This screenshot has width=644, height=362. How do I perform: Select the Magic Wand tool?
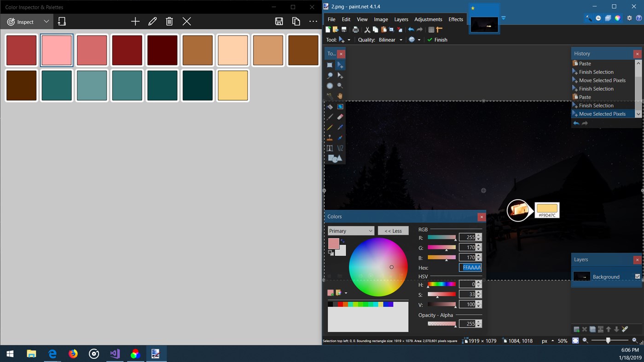click(x=330, y=95)
